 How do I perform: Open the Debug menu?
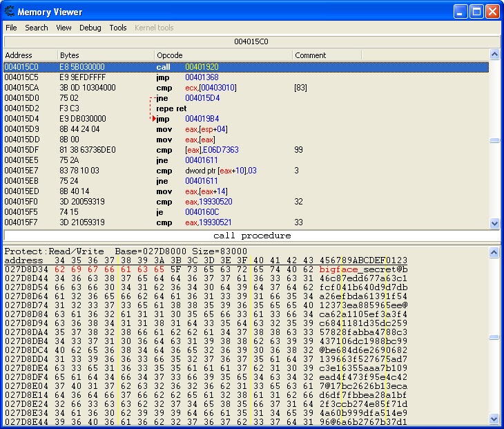[90, 28]
